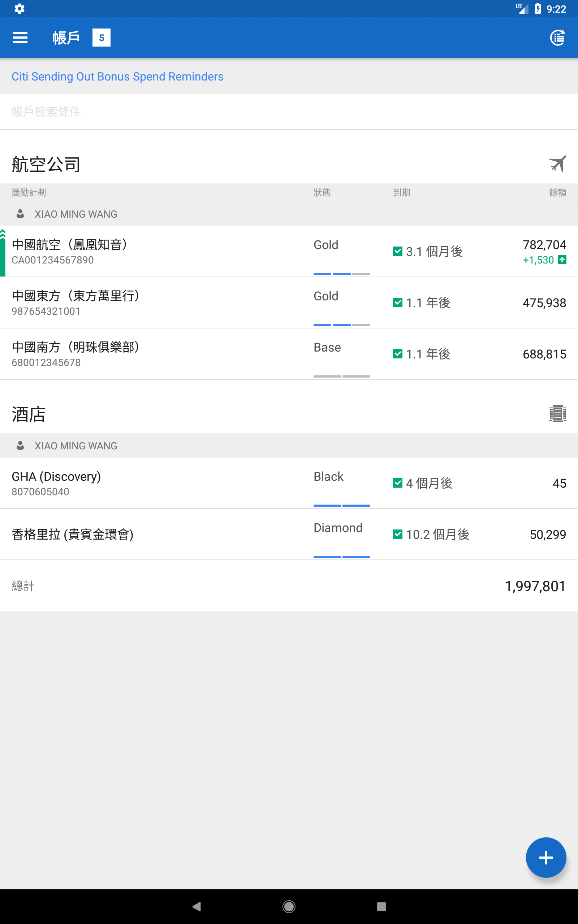
Task: Click account number 8070605040
Action: tap(40, 491)
